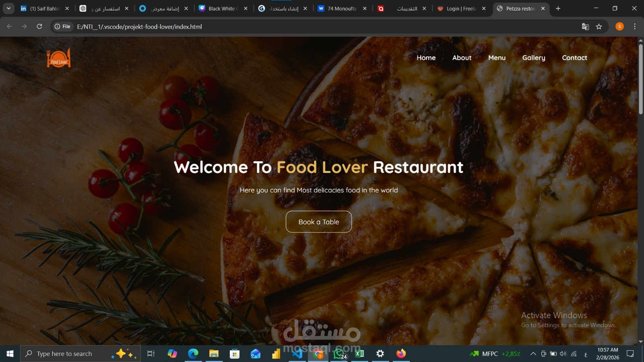This screenshot has height=362, width=644.
Task: Switch to the LinkedIn Saif Bahlo tab
Action: (x=44, y=8)
